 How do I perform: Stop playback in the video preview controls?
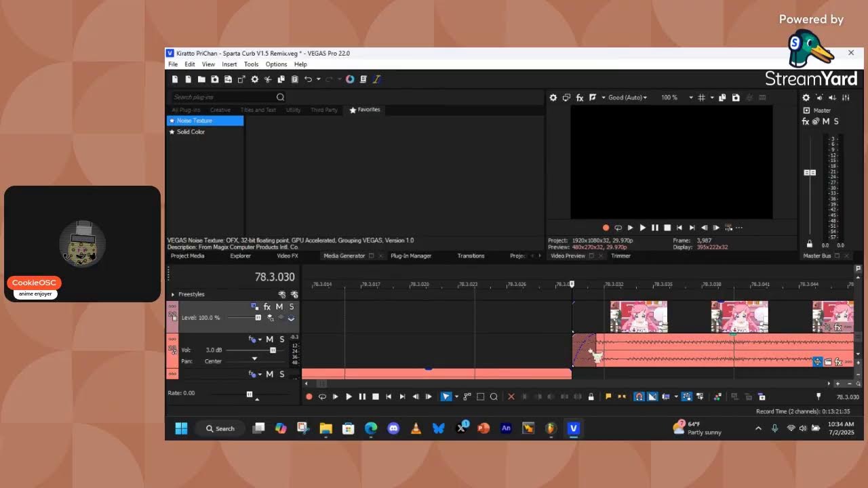[667, 228]
